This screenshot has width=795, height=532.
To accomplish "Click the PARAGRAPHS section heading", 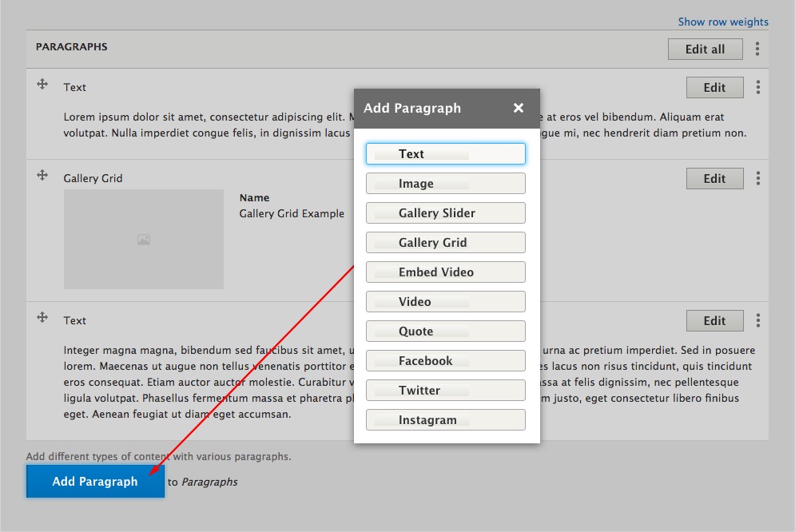I will [71, 46].
